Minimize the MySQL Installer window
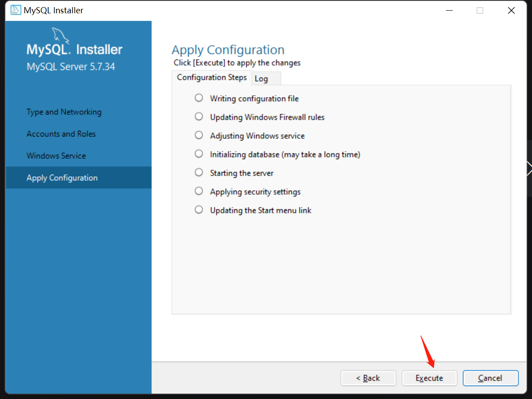 coord(448,10)
